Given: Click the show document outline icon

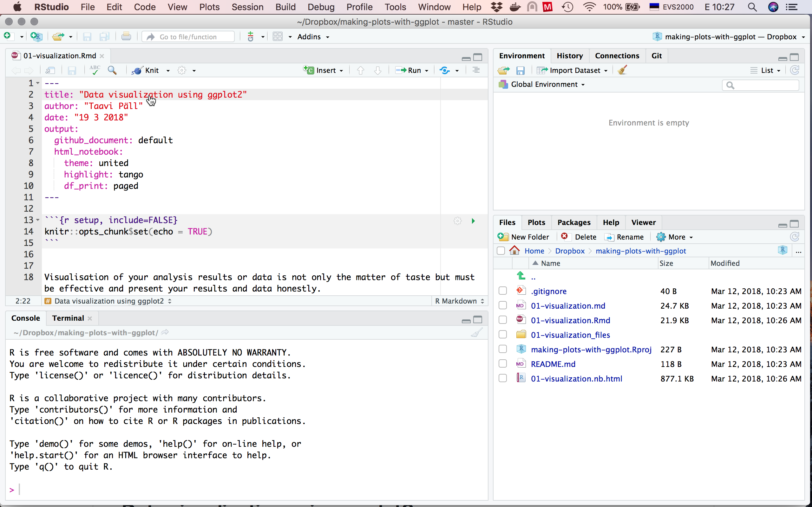Looking at the screenshot, I should pos(476,70).
